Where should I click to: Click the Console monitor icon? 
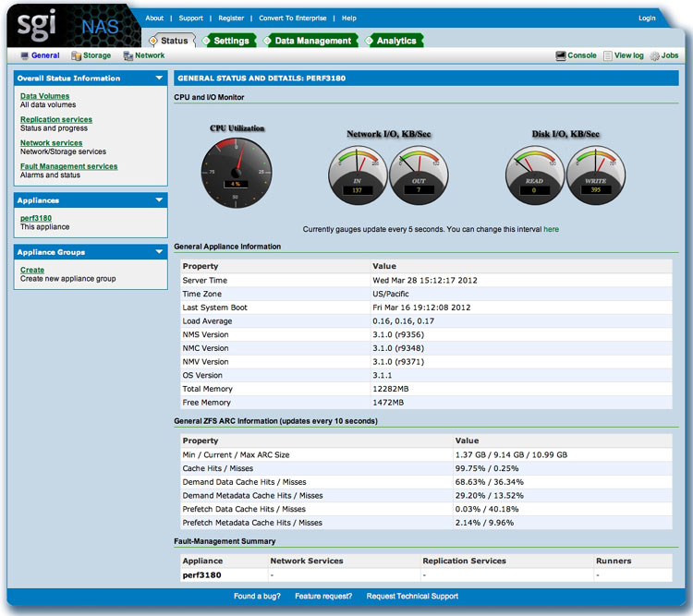tap(561, 55)
